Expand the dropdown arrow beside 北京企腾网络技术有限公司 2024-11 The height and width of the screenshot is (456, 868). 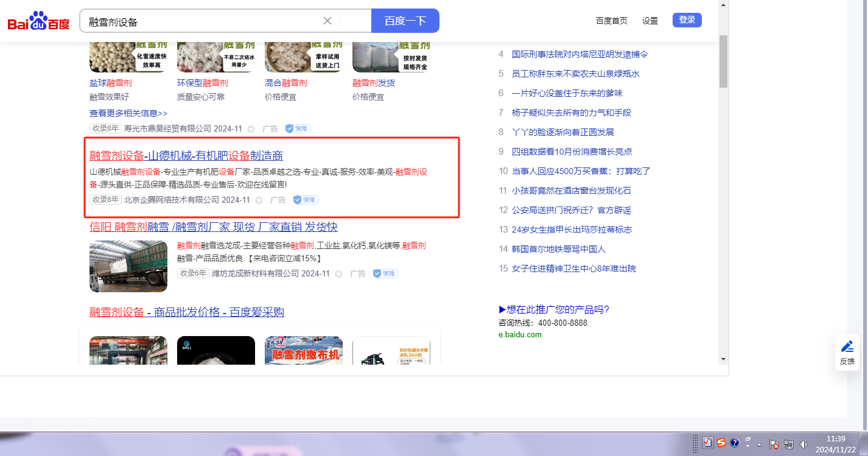tap(259, 200)
